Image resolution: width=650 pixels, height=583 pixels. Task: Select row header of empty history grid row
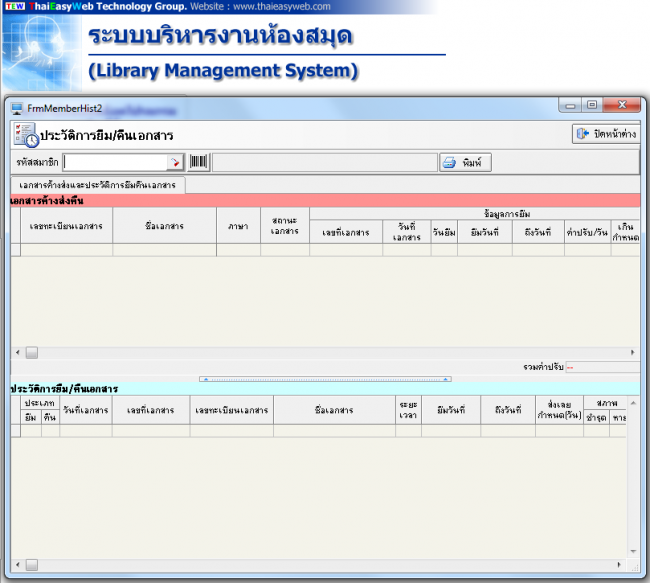pyautogui.click(x=16, y=431)
